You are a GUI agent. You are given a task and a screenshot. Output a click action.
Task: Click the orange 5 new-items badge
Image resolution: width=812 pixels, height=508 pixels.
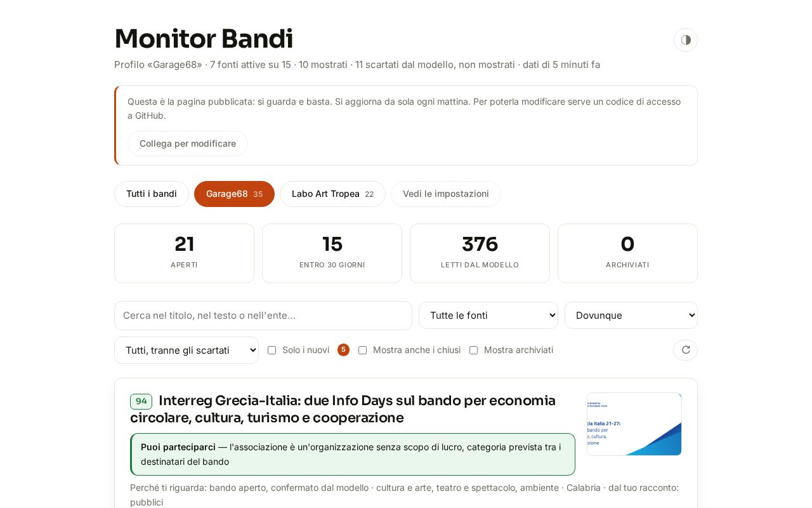[x=343, y=350]
